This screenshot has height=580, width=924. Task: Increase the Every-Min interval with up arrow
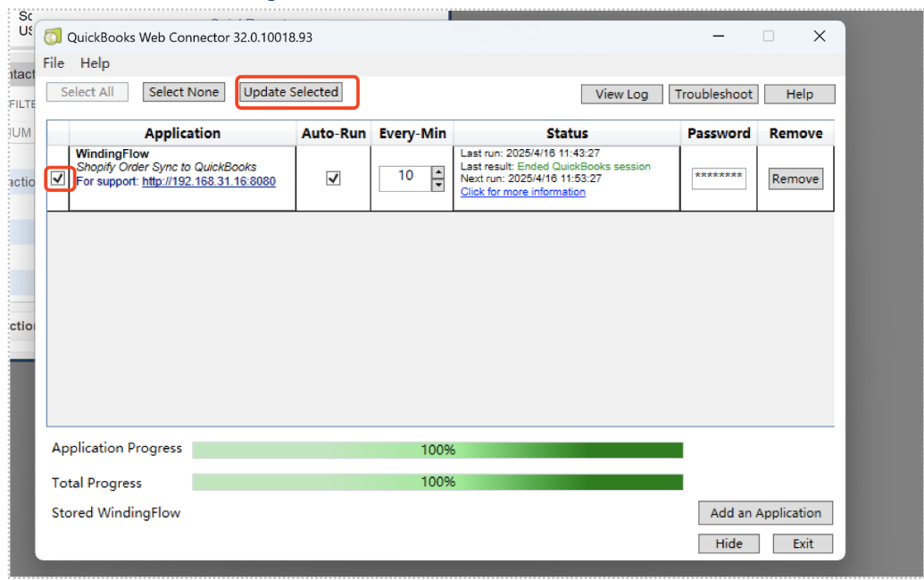(437, 172)
